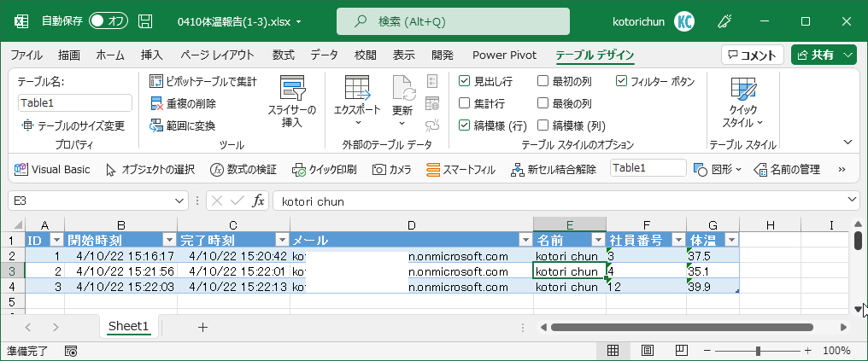Open the 数式 tab

point(284,55)
